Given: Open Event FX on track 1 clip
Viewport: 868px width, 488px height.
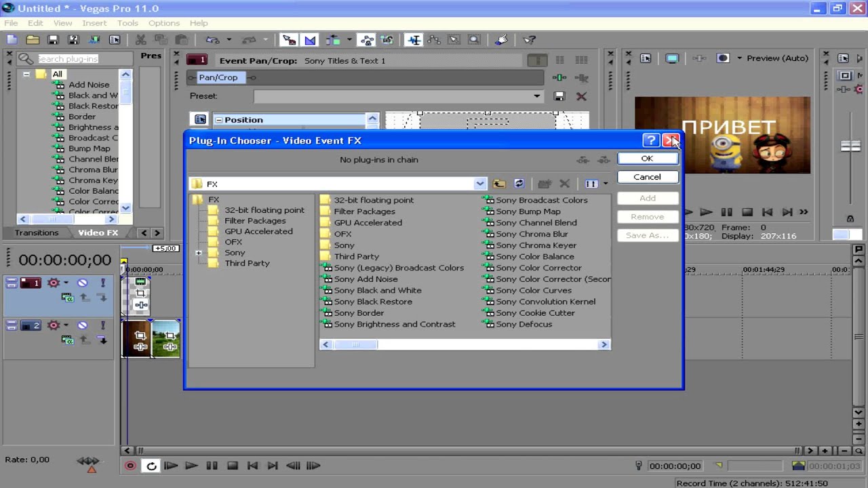Looking at the screenshot, I should [x=140, y=305].
